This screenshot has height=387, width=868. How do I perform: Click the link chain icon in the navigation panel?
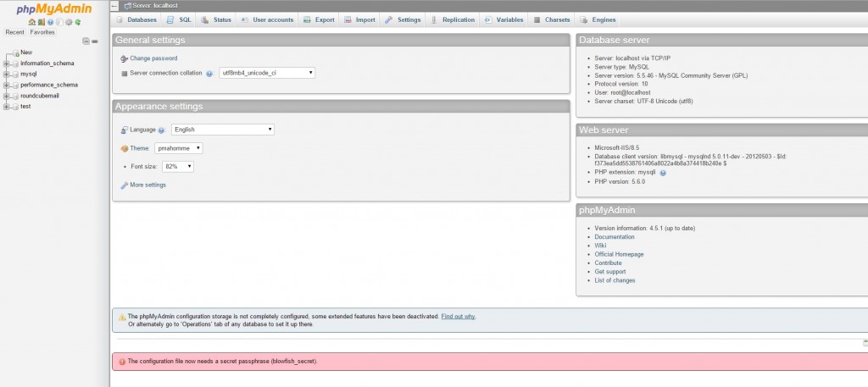[x=96, y=41]
